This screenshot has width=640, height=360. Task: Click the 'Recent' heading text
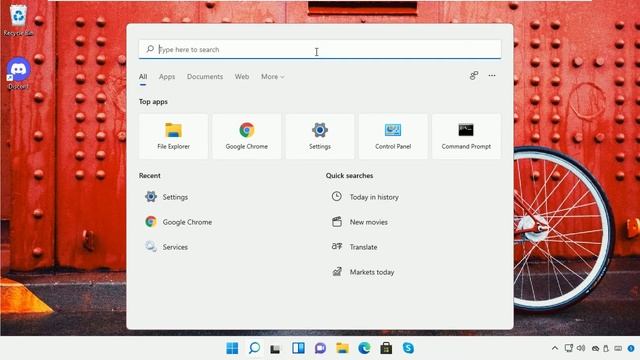point(149,176)
